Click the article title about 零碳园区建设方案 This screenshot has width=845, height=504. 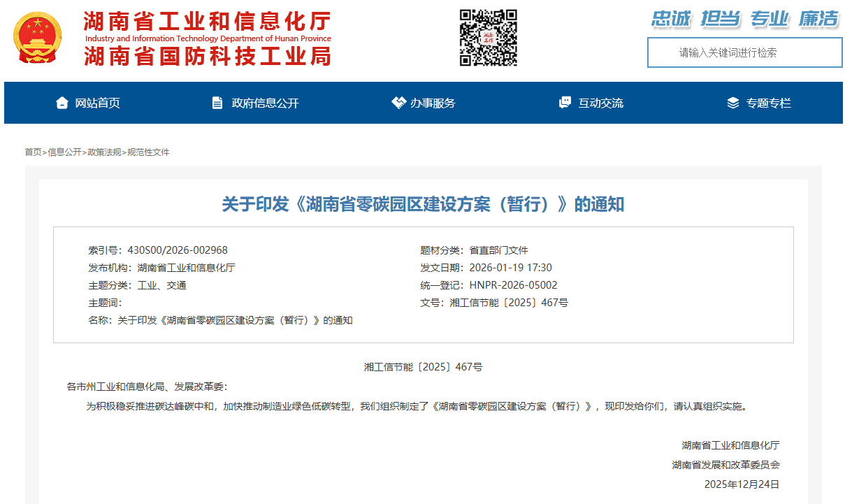423,204
